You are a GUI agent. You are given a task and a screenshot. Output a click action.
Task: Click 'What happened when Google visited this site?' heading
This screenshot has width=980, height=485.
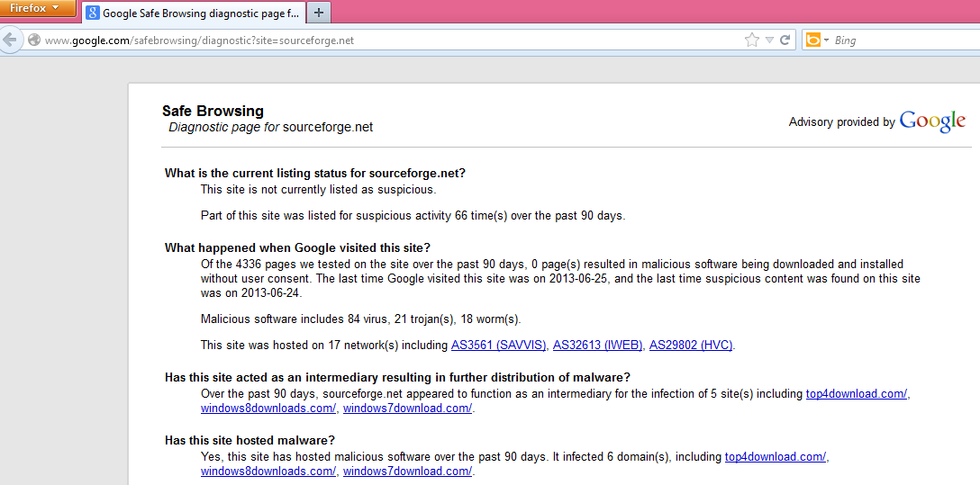click(x=297, y=247)
